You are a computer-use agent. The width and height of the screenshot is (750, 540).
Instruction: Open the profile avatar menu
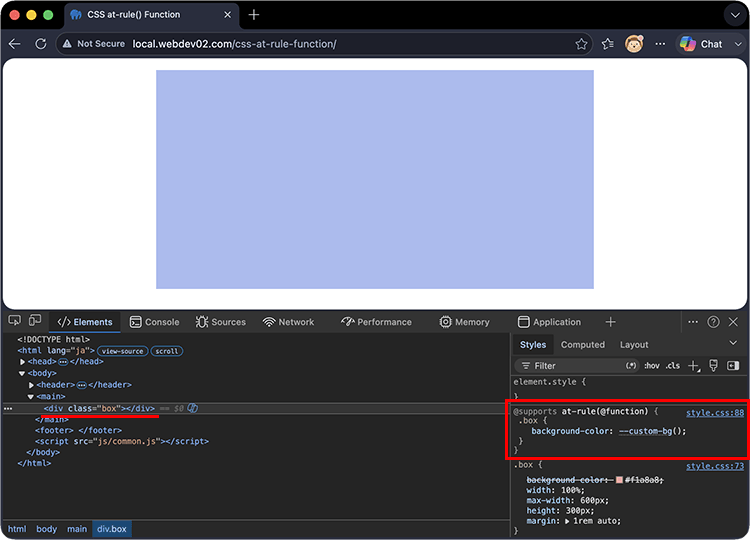pos(634,44)
